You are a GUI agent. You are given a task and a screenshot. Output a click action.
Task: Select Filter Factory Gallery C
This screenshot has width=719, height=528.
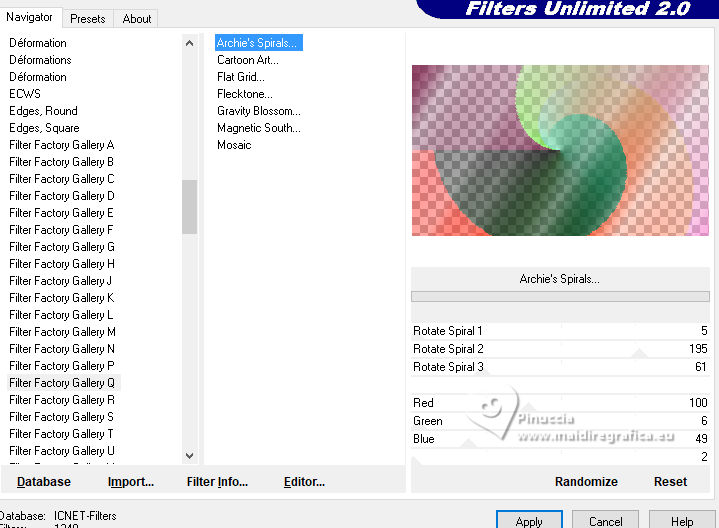pos(61,178)
